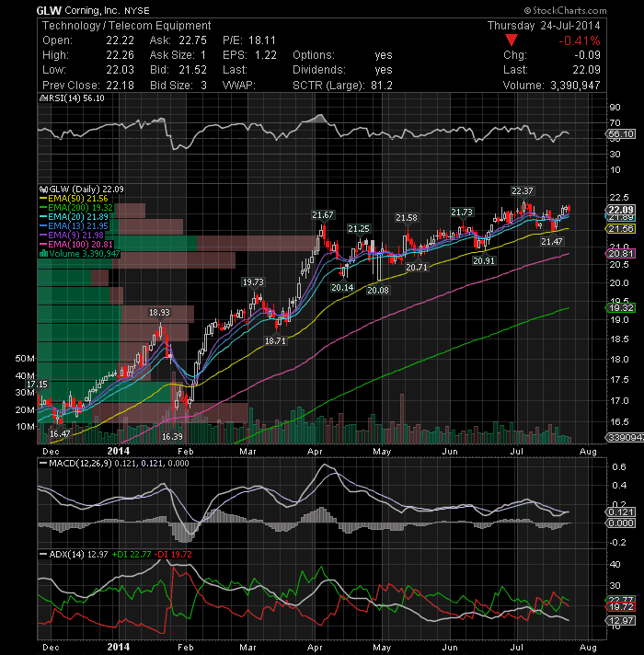Click the Ask value '22.75'
This screenshot has height=655, width=644.
pos(192,40)
